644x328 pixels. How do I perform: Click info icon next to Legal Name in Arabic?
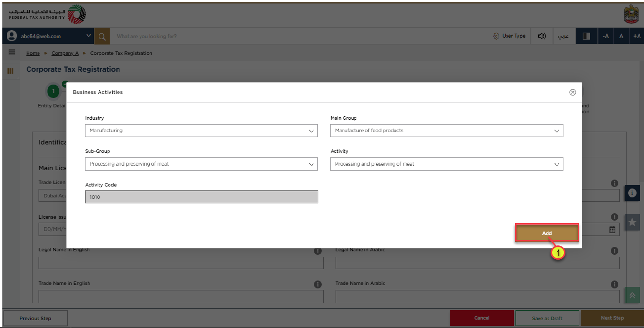(x=614, y=251)
